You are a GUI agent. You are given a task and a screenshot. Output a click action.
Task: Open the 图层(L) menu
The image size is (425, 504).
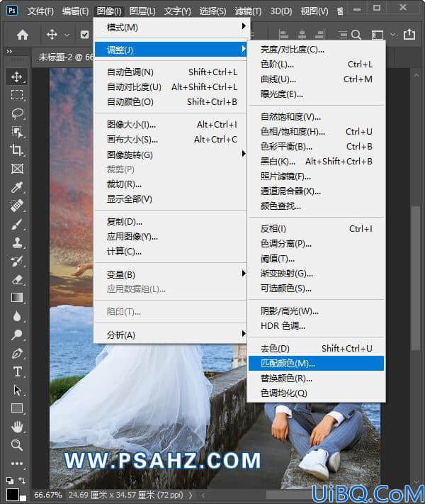point(142,11)
